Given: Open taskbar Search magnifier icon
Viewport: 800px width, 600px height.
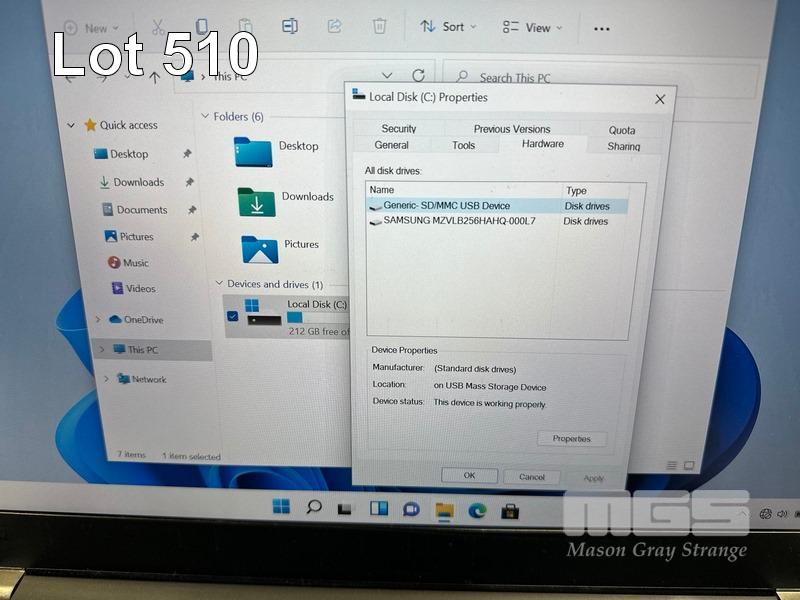Looking at the screenshot, I should tap(314, 507).
